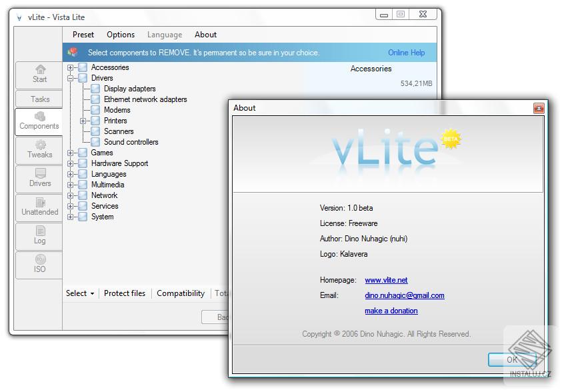
Task: View the Log section
Action: pyautogui.click(x=39, y=236)
